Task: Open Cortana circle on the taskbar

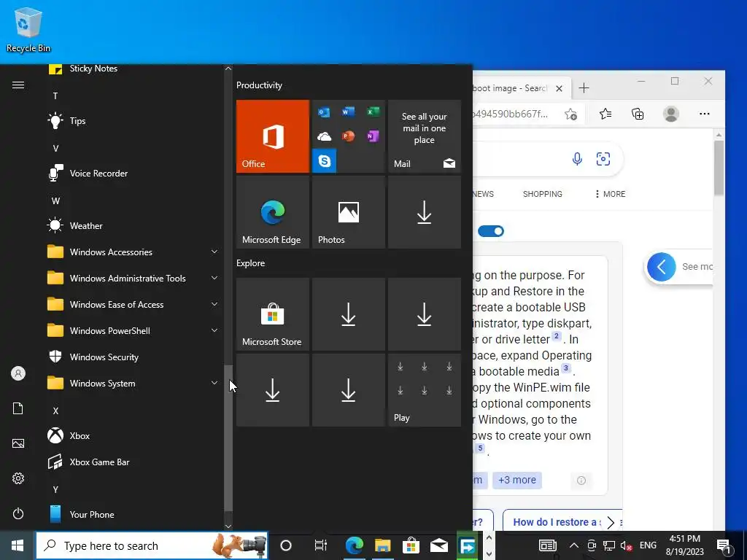Action: [286, 545]
